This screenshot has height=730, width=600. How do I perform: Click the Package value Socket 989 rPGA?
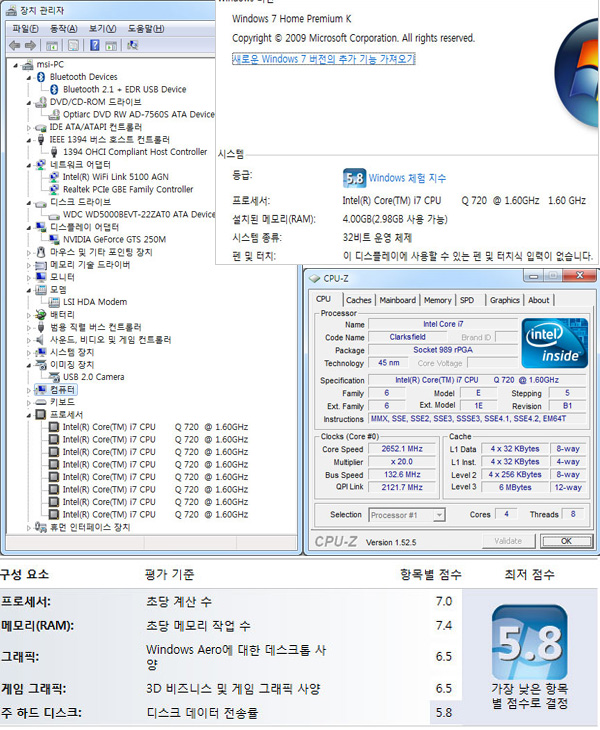click(x=443, y=350)
